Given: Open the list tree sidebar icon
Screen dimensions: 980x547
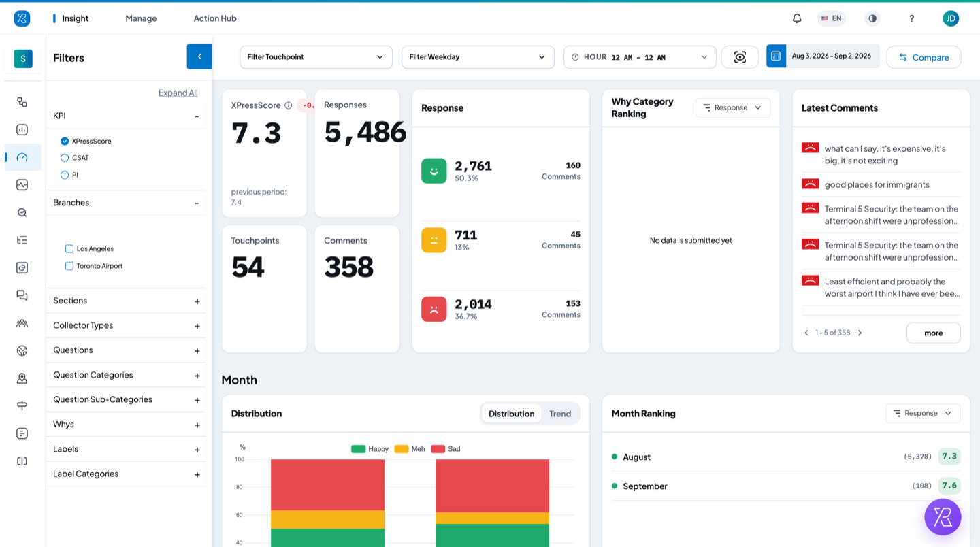Looking at the screenshot, I should coord(22,240).
